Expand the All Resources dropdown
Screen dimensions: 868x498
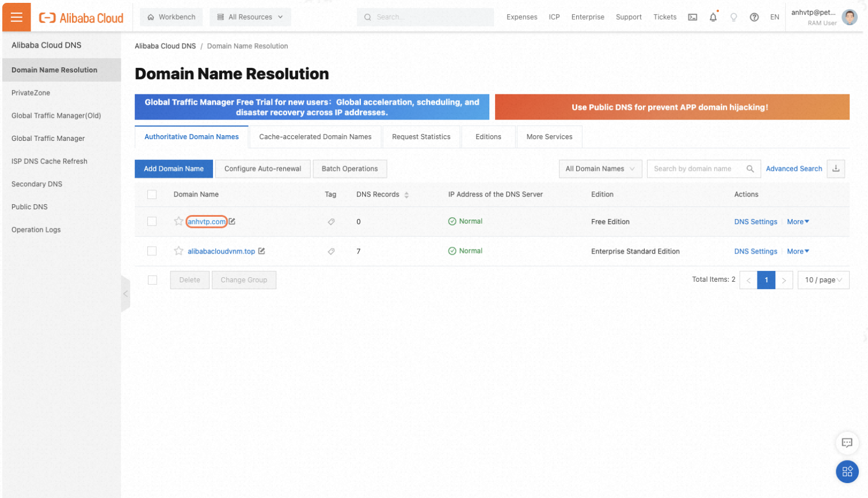[x=250, y=17]
